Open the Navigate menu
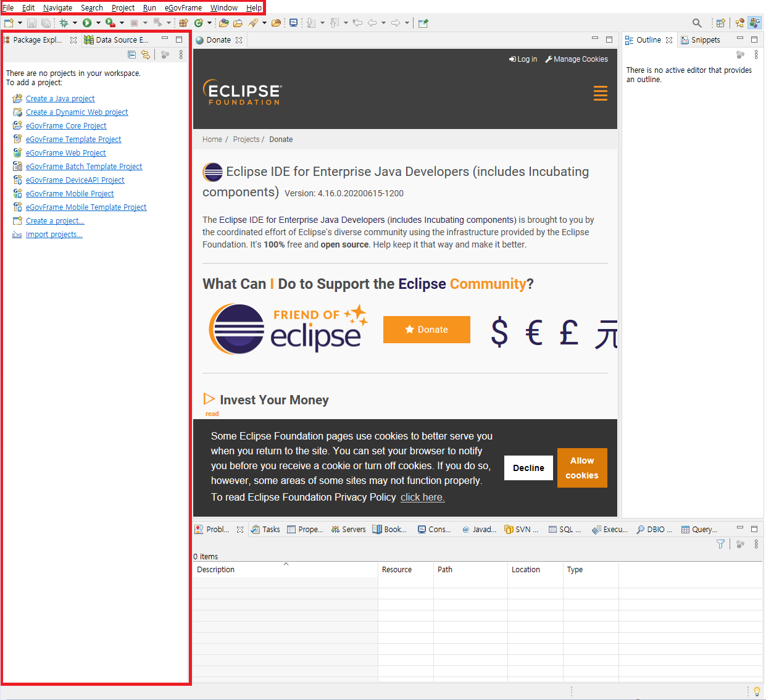766x700 pixels. click(57, 8)
